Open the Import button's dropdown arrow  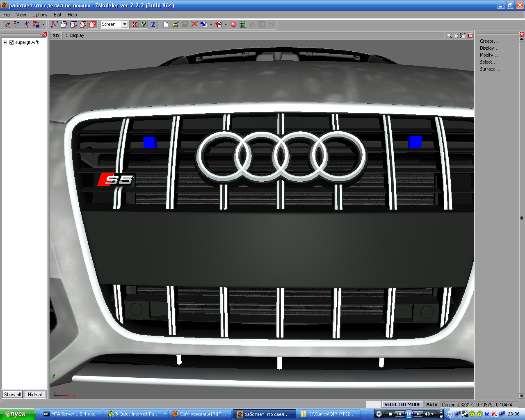click(211, 25)
